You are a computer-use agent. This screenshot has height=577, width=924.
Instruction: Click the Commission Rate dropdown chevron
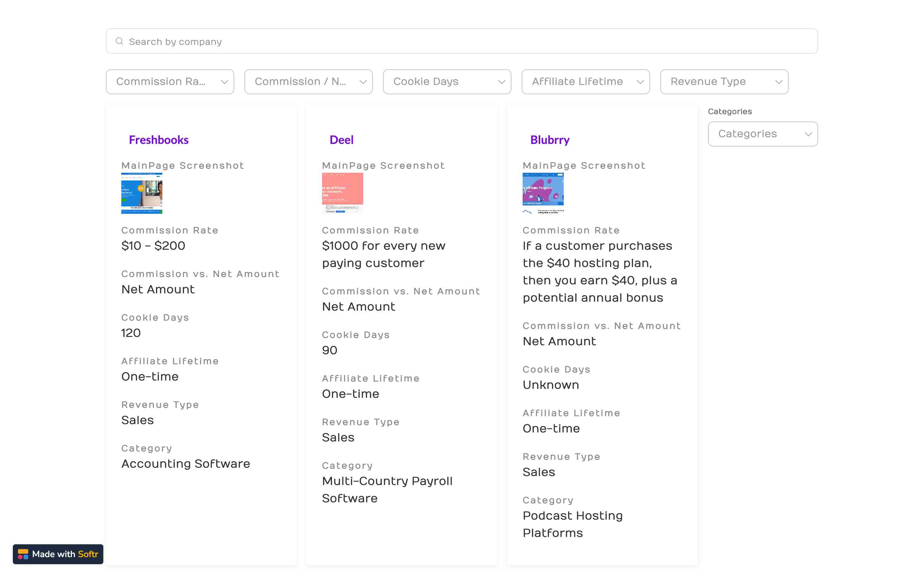(225, 82)
